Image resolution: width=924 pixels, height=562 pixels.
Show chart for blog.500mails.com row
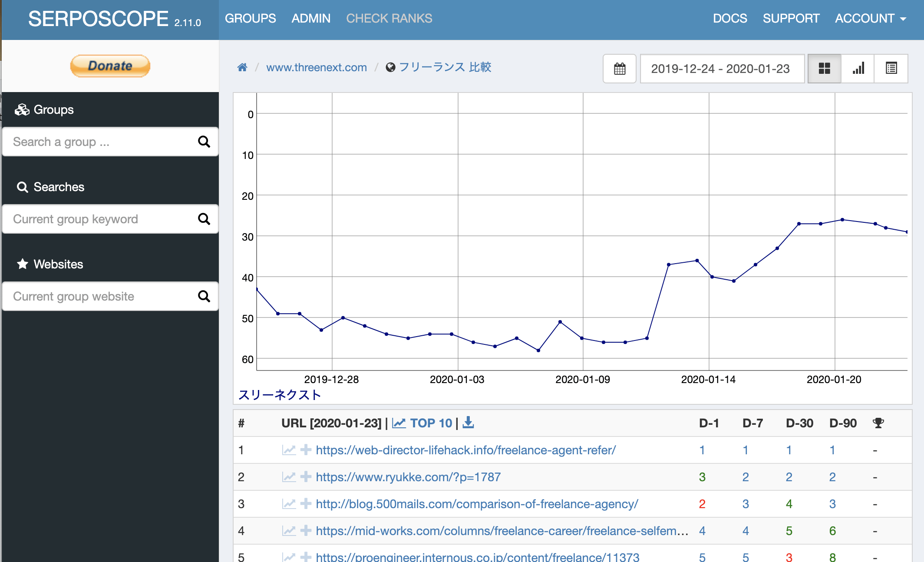click(x=289, y=504)
